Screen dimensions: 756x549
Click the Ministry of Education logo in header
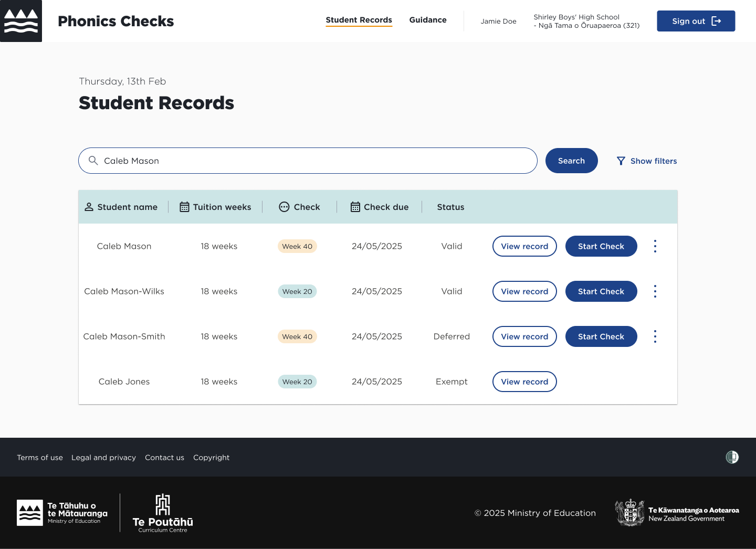(21, 21)
